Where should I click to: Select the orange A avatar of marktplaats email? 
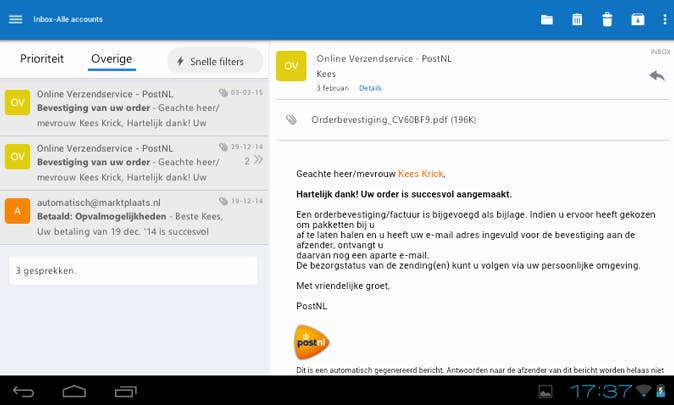17,211
